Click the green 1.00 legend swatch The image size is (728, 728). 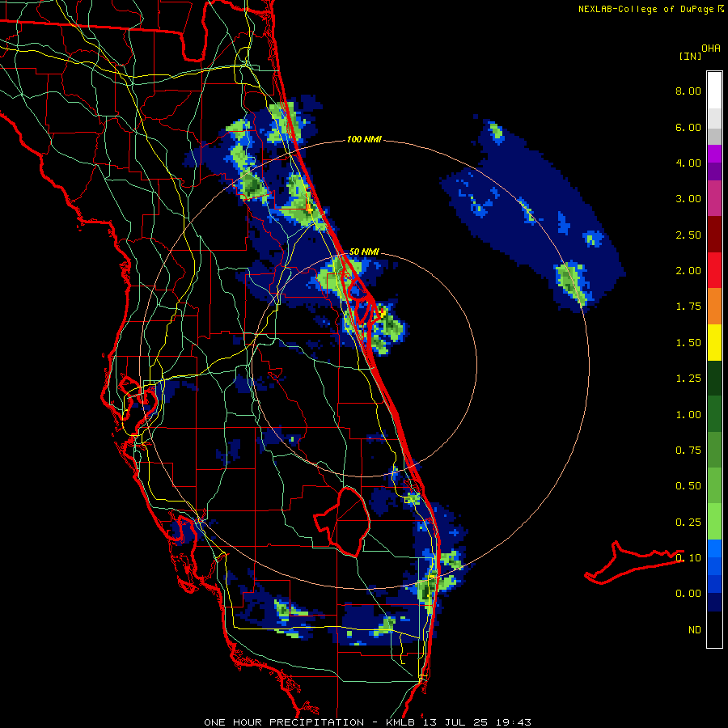tap(714, 414)
